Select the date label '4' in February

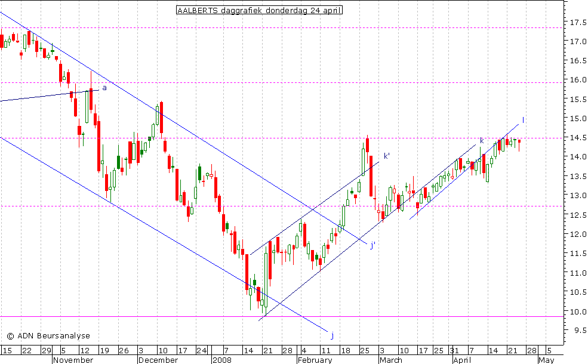click(x=304, y=350)
